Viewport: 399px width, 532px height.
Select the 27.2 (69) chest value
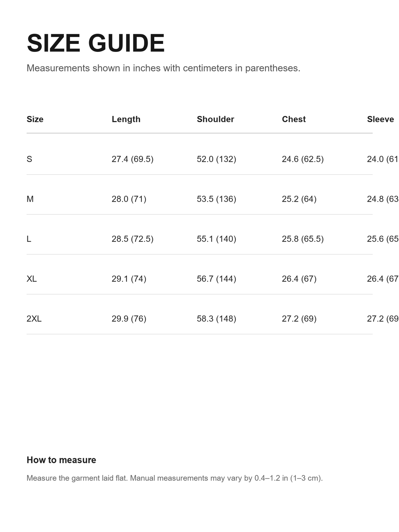[299, 319]
